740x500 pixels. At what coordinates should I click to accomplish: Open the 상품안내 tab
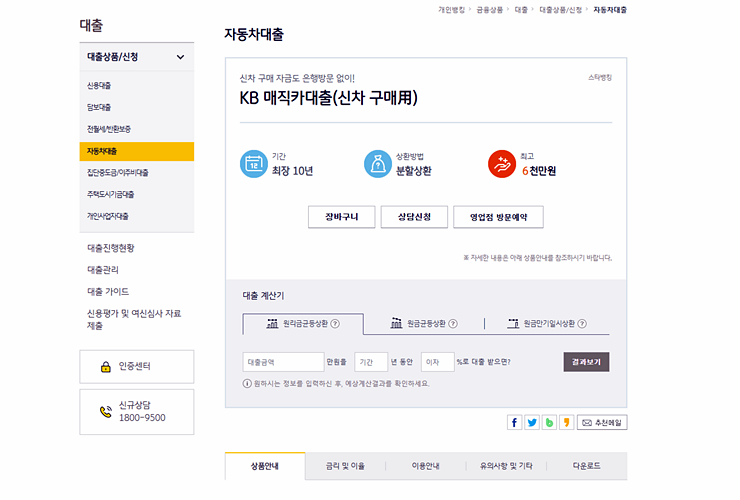point(265,466)
